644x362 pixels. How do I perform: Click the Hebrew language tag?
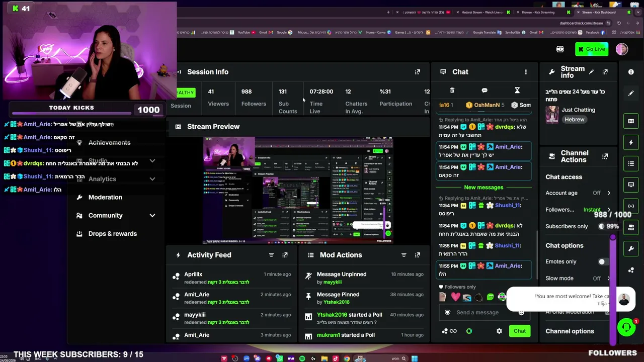pos(574,120)
